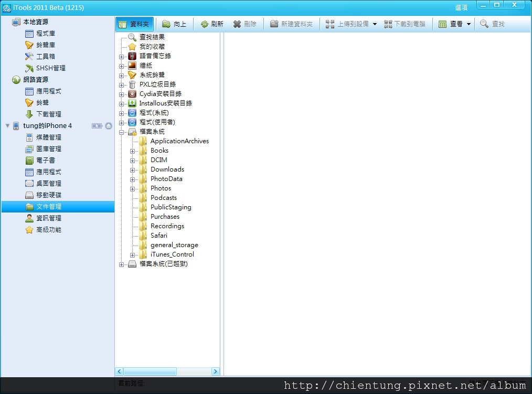
Task: Open 電子書 e-books
Action: click(46, 160)
